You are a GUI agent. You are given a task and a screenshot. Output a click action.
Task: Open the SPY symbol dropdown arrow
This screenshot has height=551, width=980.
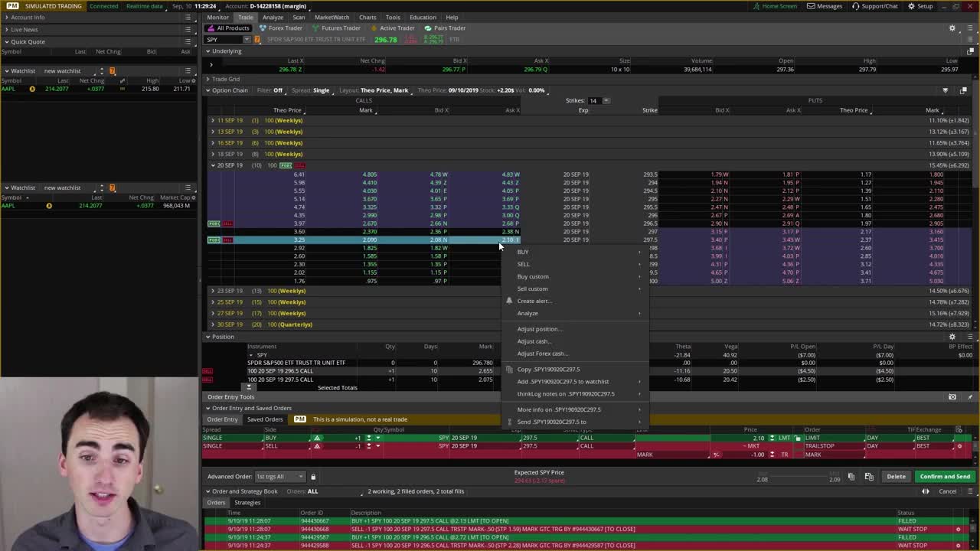[x=247, y=40]
